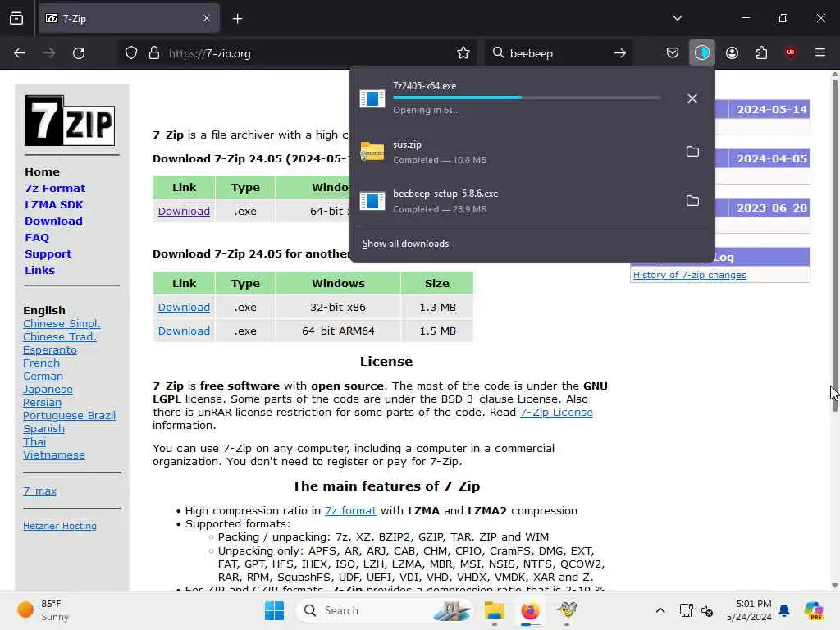Click the 7z2405-x64.exe download progress bar
The height and width of the screenshot is (630, 840).
click(527, 98)
